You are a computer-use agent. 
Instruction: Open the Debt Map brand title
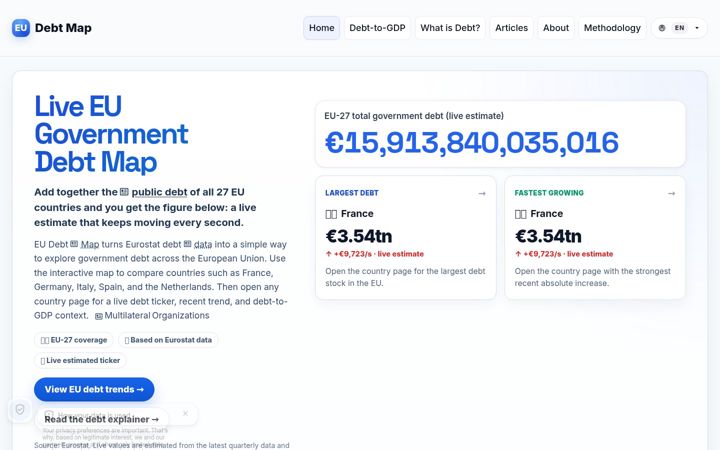click(63, 28)
